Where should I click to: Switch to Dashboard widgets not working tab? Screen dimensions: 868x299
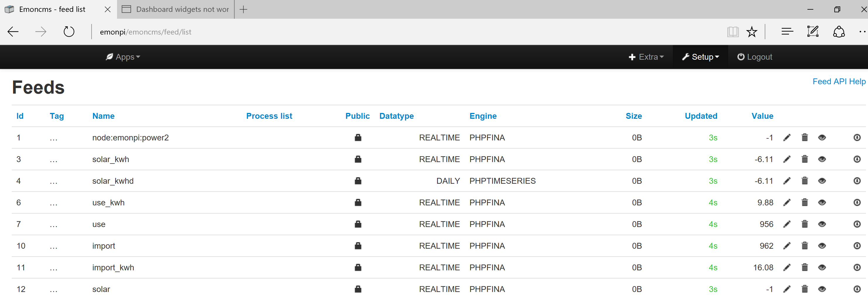pyautogui.click(x=176, y=9)
